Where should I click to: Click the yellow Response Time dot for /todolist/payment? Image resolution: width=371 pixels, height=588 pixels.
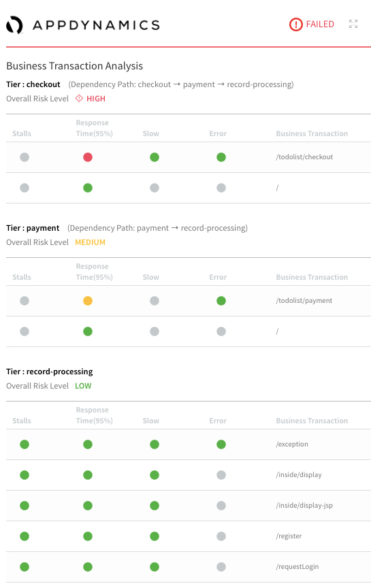coord(88,301)
